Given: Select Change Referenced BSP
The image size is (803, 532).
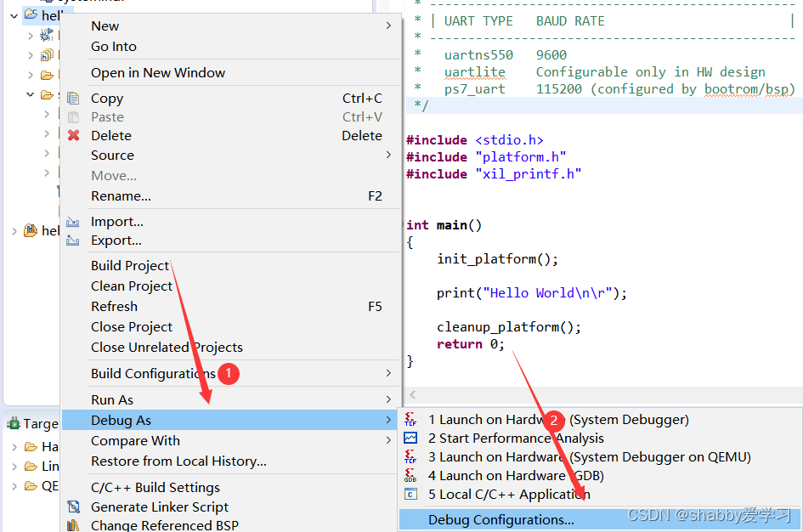Looking at the screenshot, I should tap(165, 525).
